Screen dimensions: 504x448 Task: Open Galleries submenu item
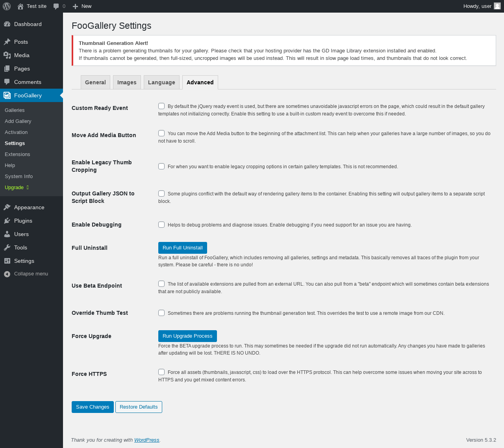click(x=15, y=110)
